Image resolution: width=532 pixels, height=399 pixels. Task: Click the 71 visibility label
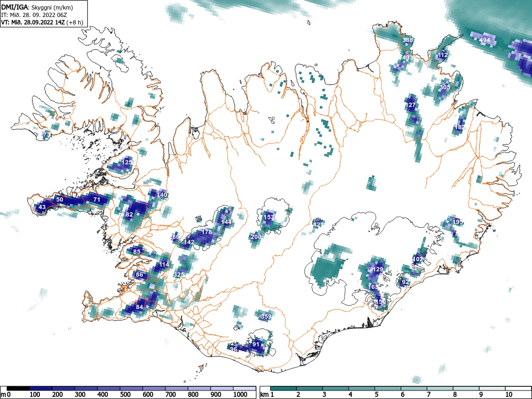[97, 199]
